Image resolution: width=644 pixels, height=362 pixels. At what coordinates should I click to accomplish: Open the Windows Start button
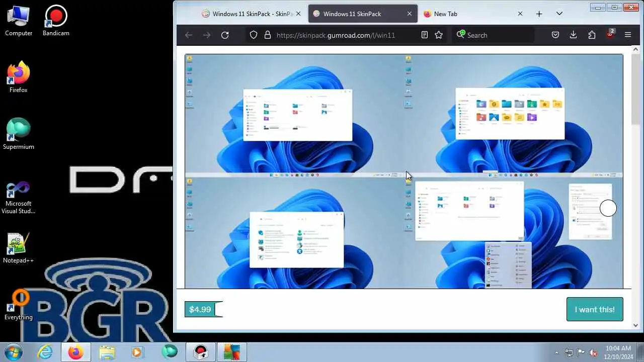(14, 352)
